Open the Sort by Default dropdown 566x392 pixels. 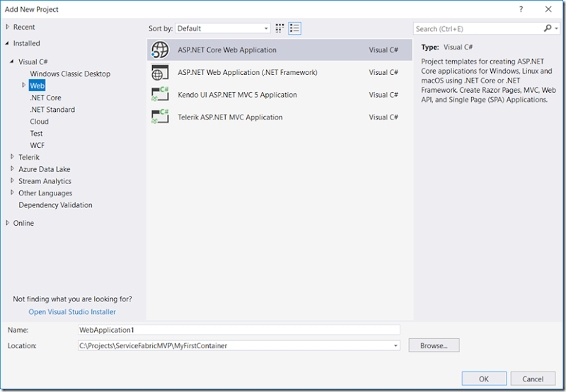click(222, 28)
